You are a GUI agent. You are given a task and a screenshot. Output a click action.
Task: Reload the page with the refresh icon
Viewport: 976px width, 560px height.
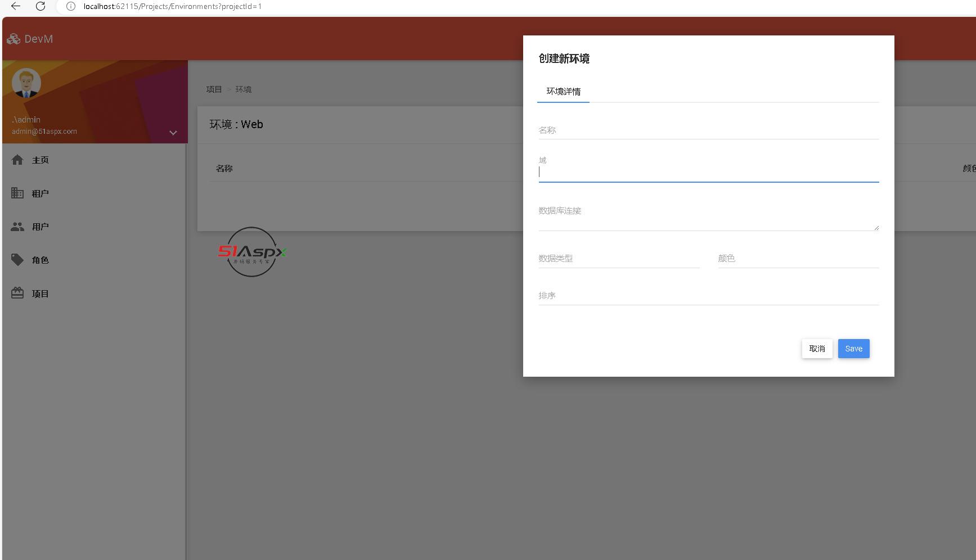[41, 6]
